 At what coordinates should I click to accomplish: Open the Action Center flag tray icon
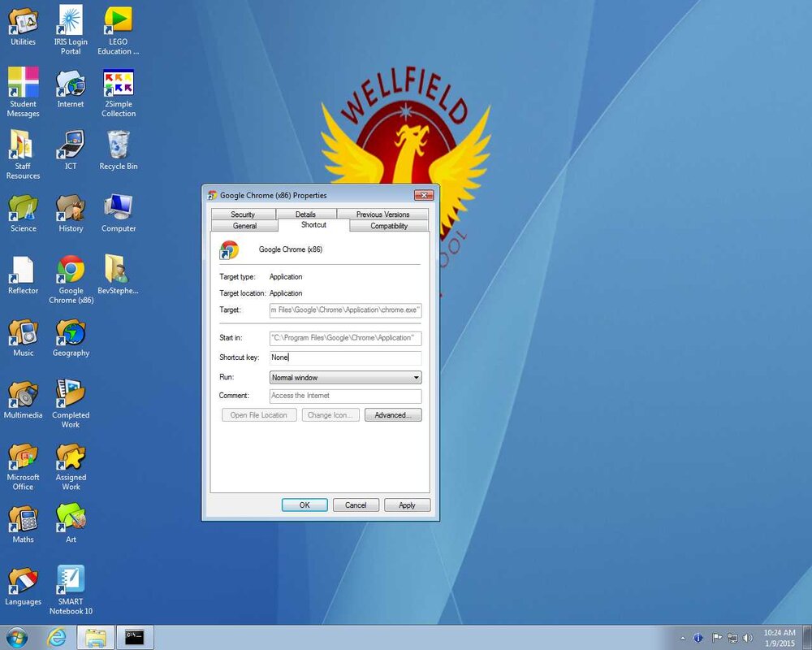[x=716, y=638]
